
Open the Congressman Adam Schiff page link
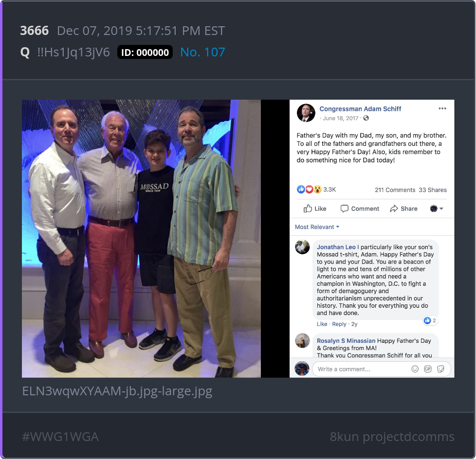tap(360, 109)
